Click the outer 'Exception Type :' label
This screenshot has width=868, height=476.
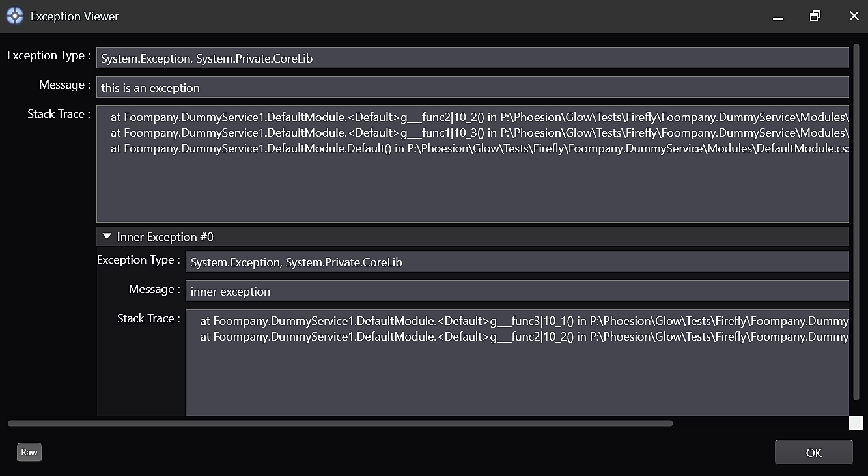coord(49,55)
